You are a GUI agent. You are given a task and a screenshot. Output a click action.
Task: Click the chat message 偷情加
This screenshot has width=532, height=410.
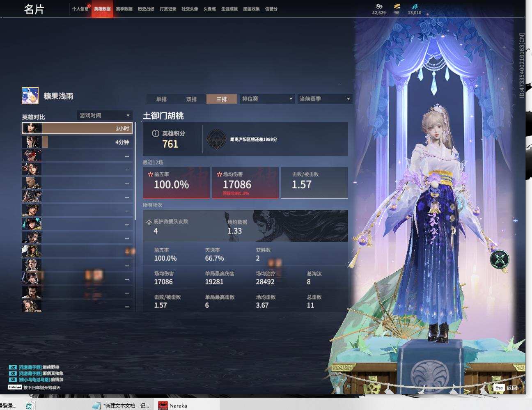point(57,380)
